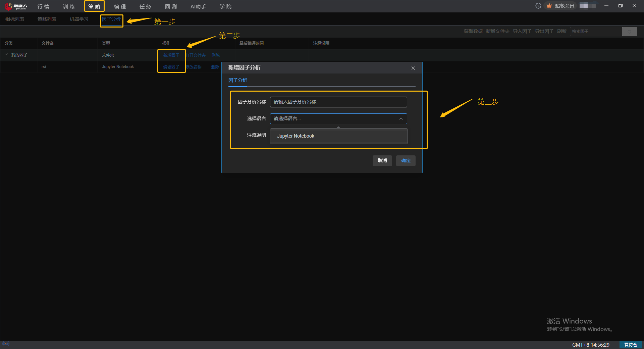Image resolution: width=644 pixels, height=349 pixels.
Task: Open the 行情 menu
Action: click(43, 6)
